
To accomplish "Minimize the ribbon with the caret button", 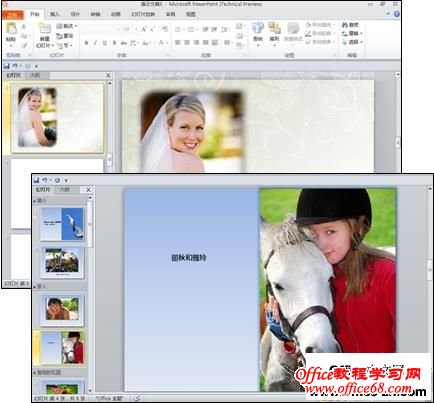I will click(388, 14).
